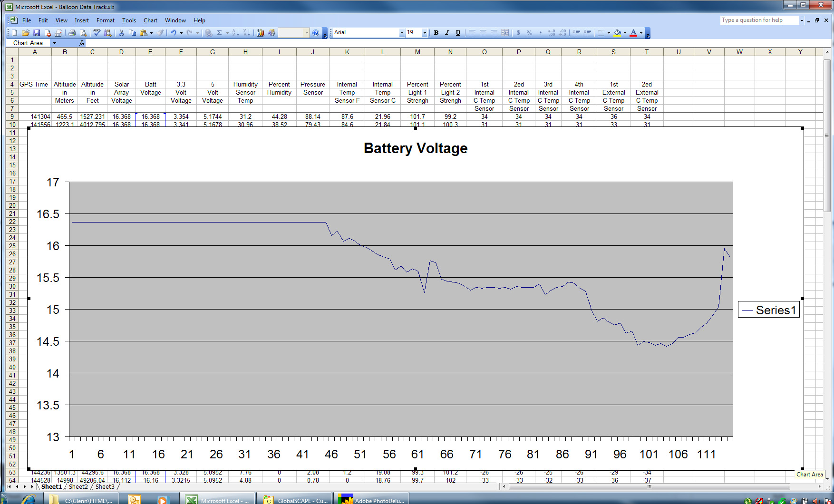Apply the yellow Fill Color bucket
Viewport: 834px width, 504px height.
click(x=617, y=33)
